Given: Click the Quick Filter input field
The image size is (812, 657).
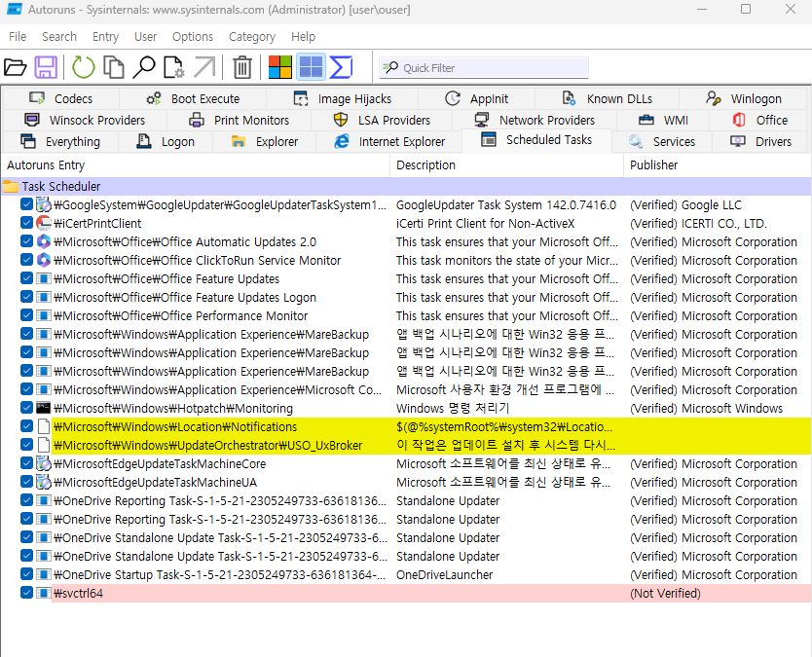Looking at the screenshot, I should (x=484, y=68).
